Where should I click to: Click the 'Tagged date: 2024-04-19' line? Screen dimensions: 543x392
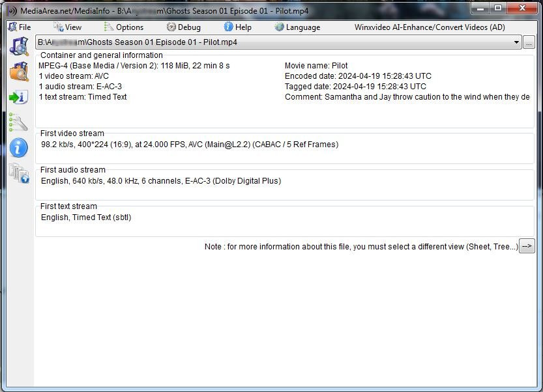tap(355, 87)
